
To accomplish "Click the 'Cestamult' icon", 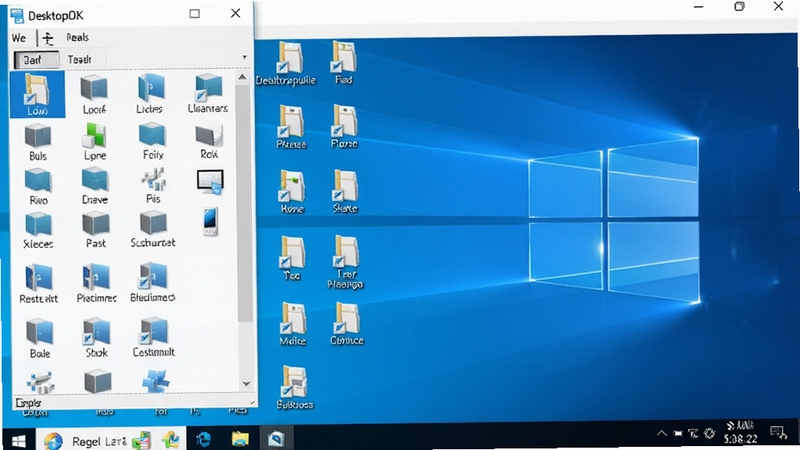I will pos(154,337).
